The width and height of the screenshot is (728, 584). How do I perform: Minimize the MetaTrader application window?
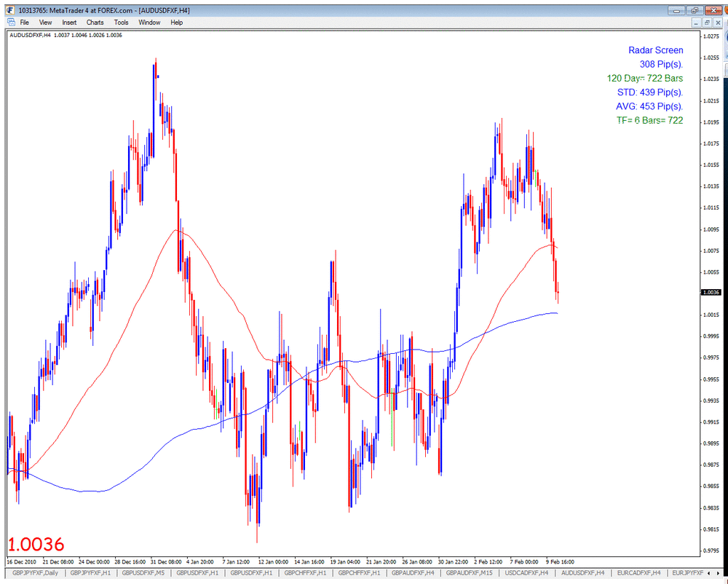click(x=677, y=9)
